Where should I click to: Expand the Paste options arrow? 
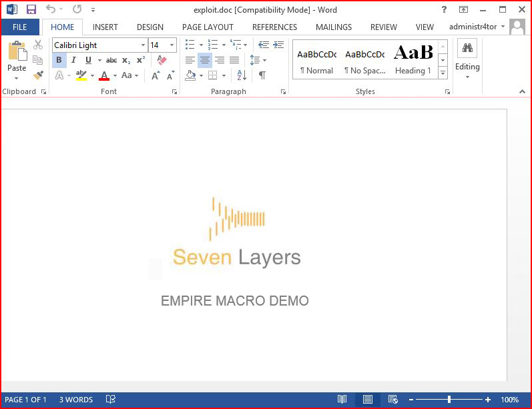(16, 78)
